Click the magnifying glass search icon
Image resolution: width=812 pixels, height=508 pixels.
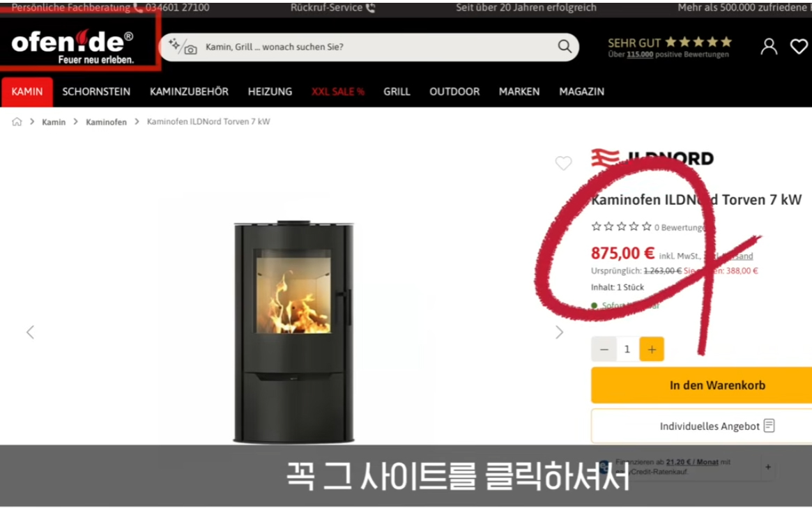[x=565, y=47]
